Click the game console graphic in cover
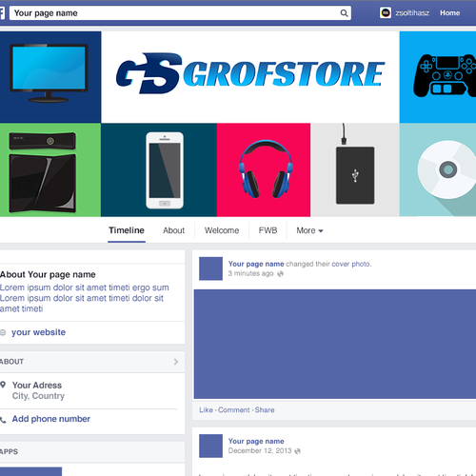This screenshot has height=476, width=476. pyautogui.click(x=43, y=172)
